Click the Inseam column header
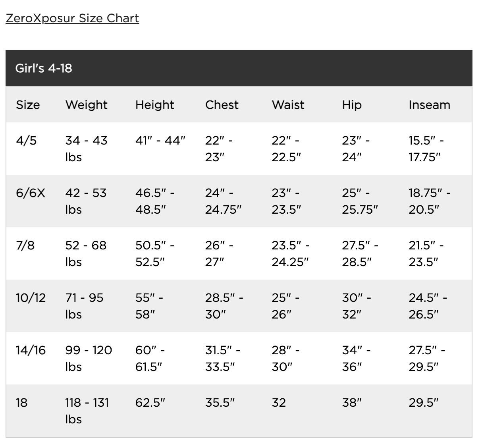The image size is (482, 448). pyautogui.click(x=429, y=105)
